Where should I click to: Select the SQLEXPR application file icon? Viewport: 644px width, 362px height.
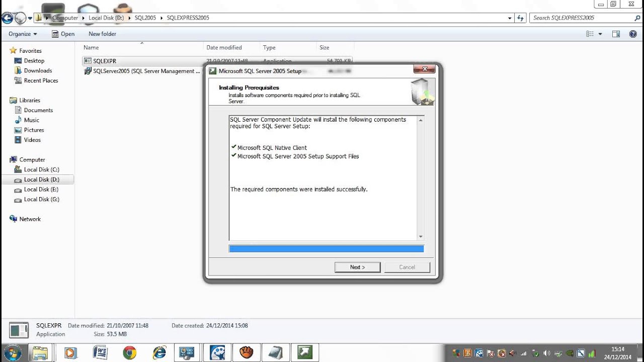tap(88, 61)
